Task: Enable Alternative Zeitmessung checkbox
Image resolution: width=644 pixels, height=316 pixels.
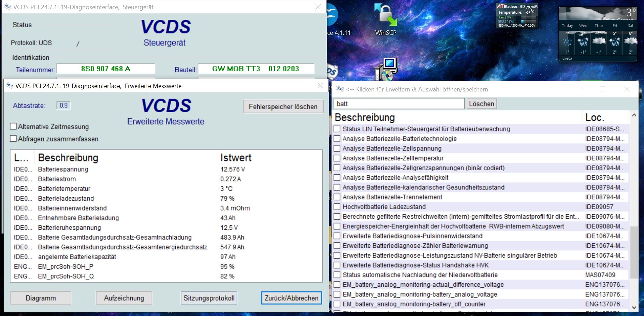Action: tap(14, 127)
